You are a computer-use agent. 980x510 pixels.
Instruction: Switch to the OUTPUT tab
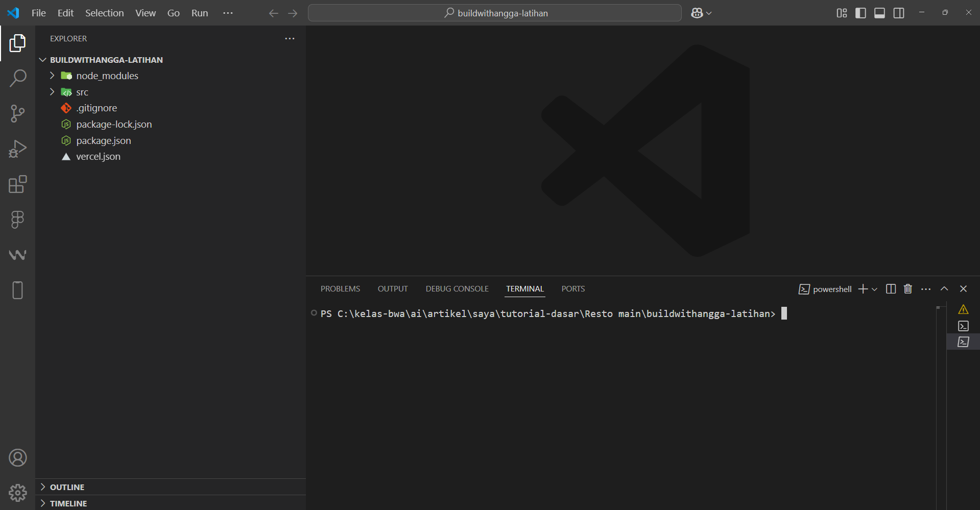point(393,289)
